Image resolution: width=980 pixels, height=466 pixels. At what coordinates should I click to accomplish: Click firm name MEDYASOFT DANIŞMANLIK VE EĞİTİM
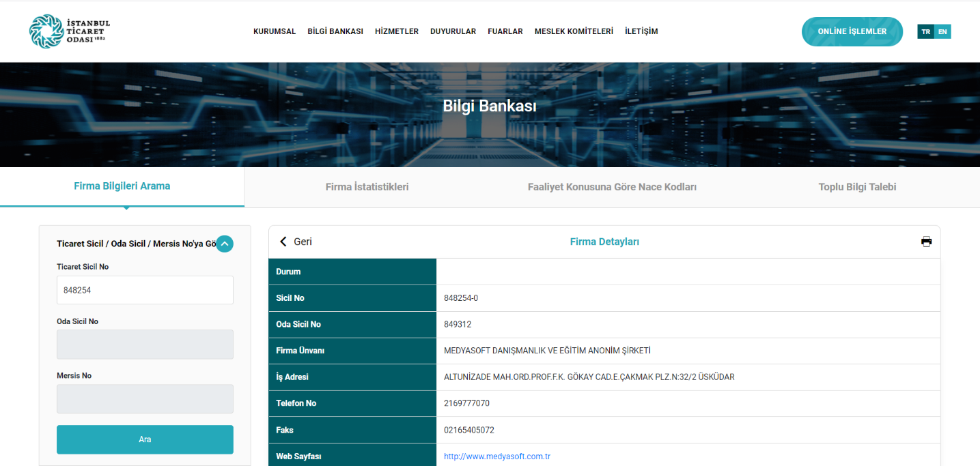coord(547,351)
